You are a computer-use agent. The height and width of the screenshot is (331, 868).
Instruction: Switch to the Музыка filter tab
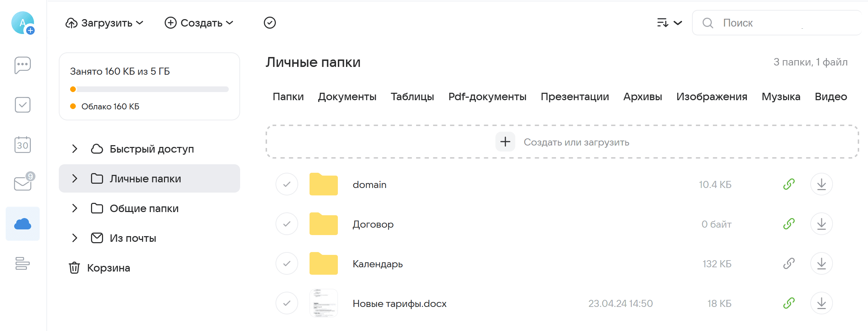coord(781,96)
